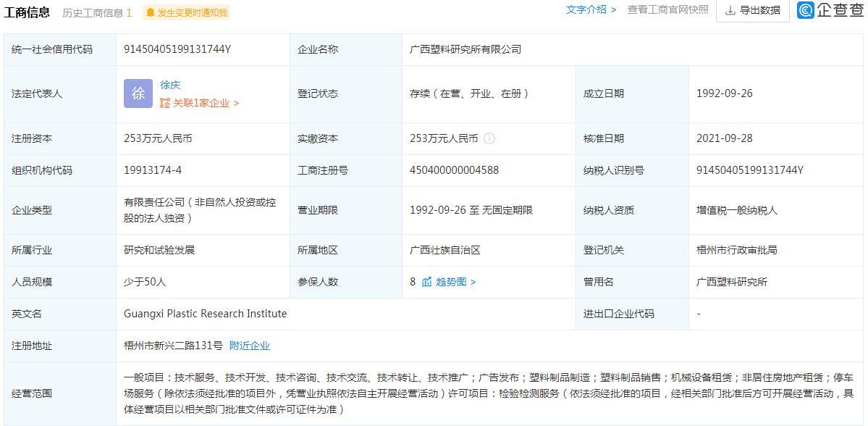Click the business scope description text
Screen dimensions: 868x426
coord(490,394)
